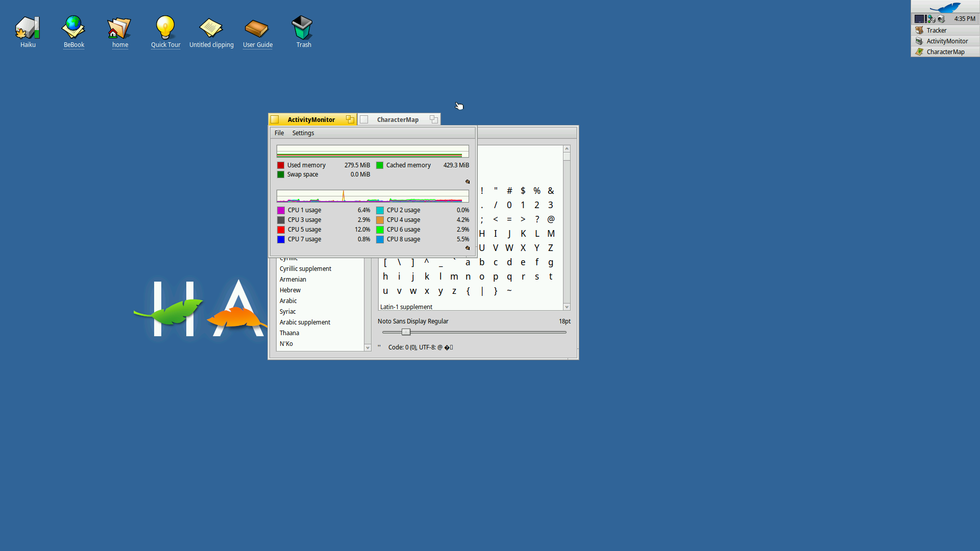Click the Used memory red color swatch
The height and width of the screenshot is (551, 980).
click(281, 165)
